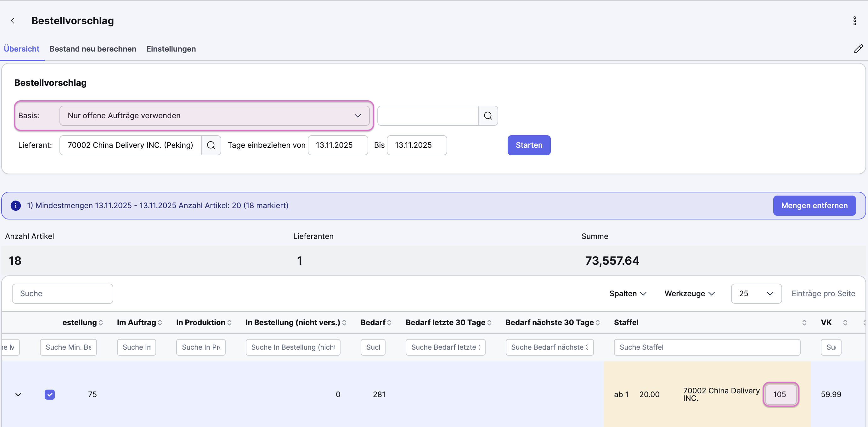Open the Einstellungen tab
Image resolution: width=868 pixels, height=427 pixels.
[171, 49]
